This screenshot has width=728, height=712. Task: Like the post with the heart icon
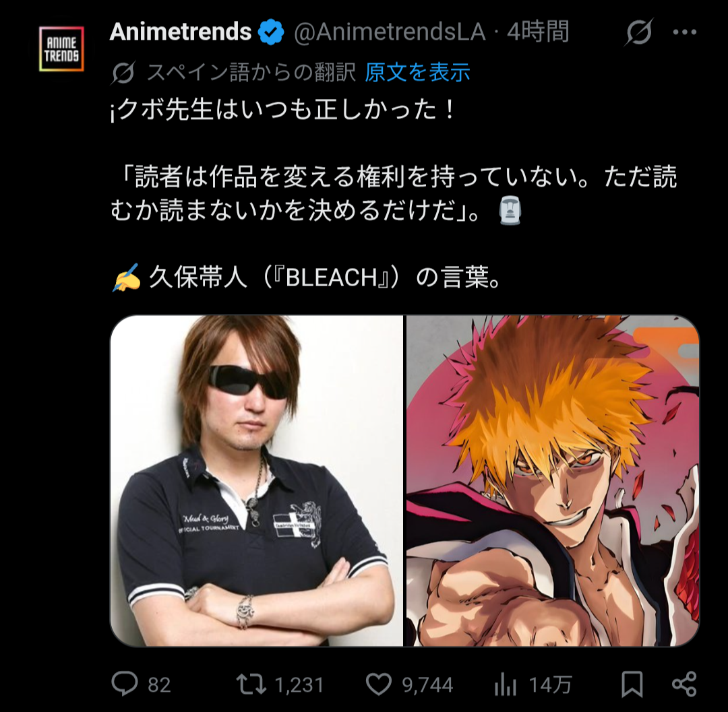[378, 684]
